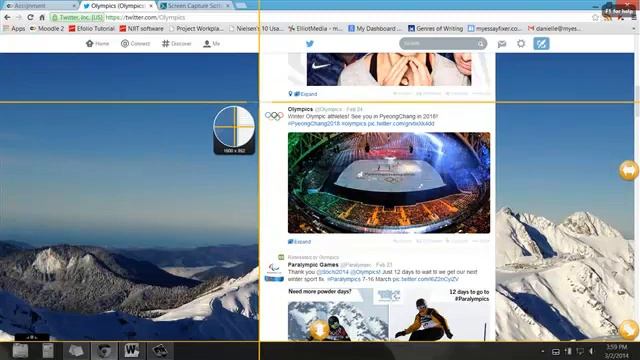The height and width of the screenshot is (360, 640).
Task: Compose a new tweet with the blue button
Action: click(x=541, y=43)
